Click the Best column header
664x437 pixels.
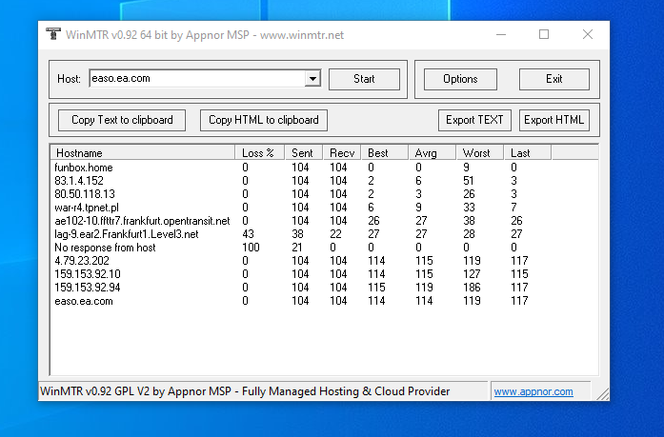pos(385,153)
